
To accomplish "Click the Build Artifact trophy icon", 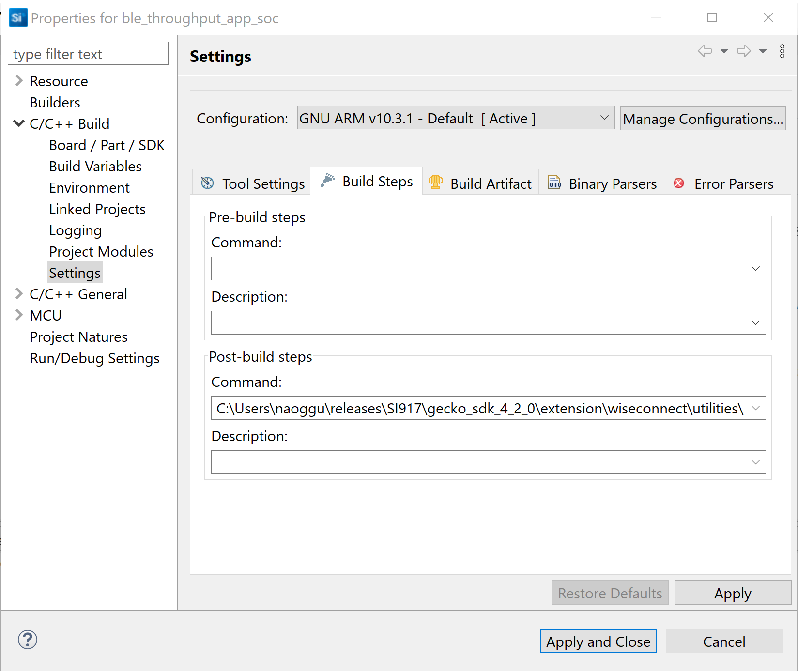I will [436, 183].
